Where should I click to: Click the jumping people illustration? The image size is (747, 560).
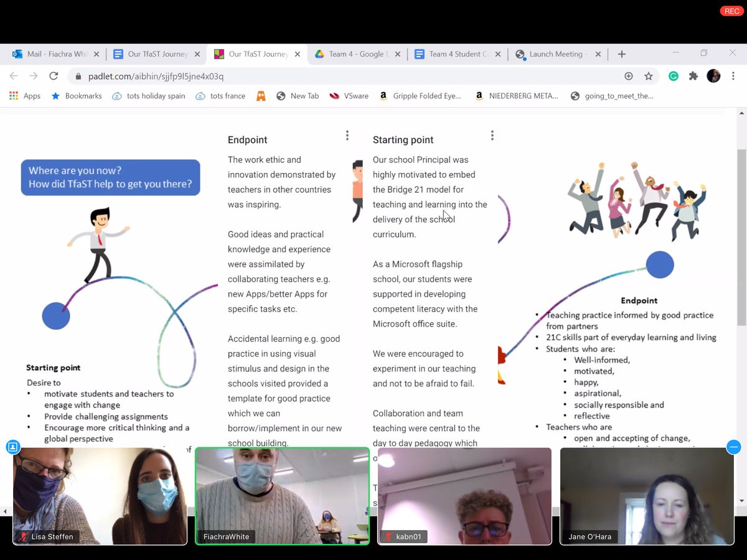click(x=636, y=200)
